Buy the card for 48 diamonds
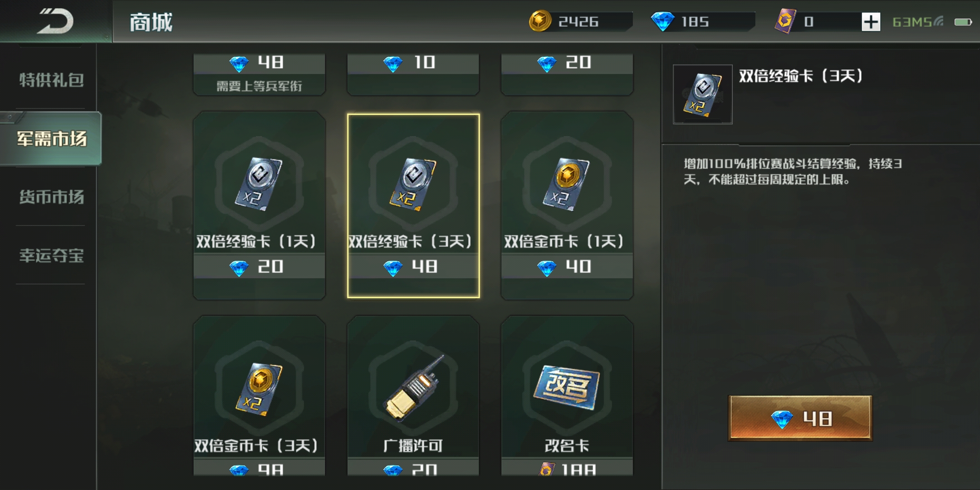Screen dimensions: 980x490 [800, 418]
